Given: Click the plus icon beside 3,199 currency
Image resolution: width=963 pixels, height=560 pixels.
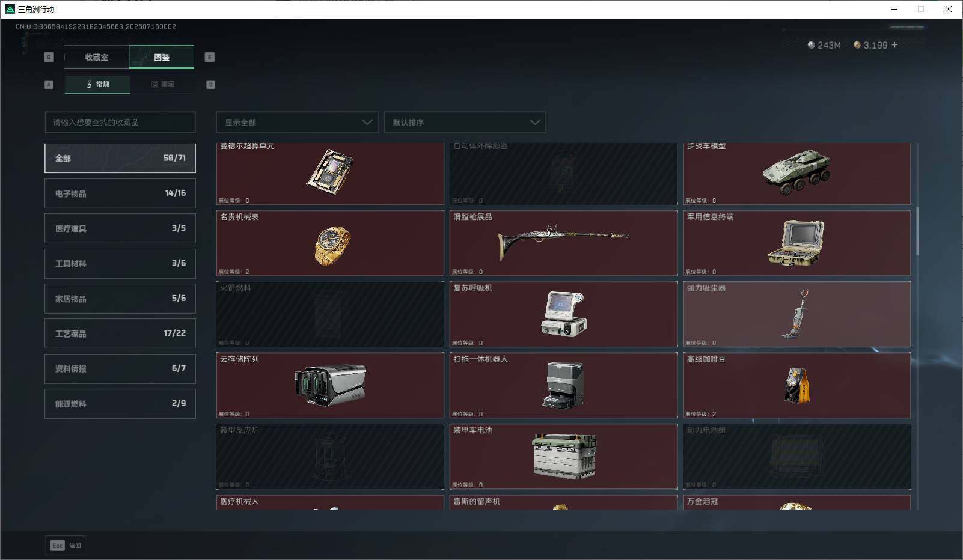Looking at the screenshot, I should [894, 45].
